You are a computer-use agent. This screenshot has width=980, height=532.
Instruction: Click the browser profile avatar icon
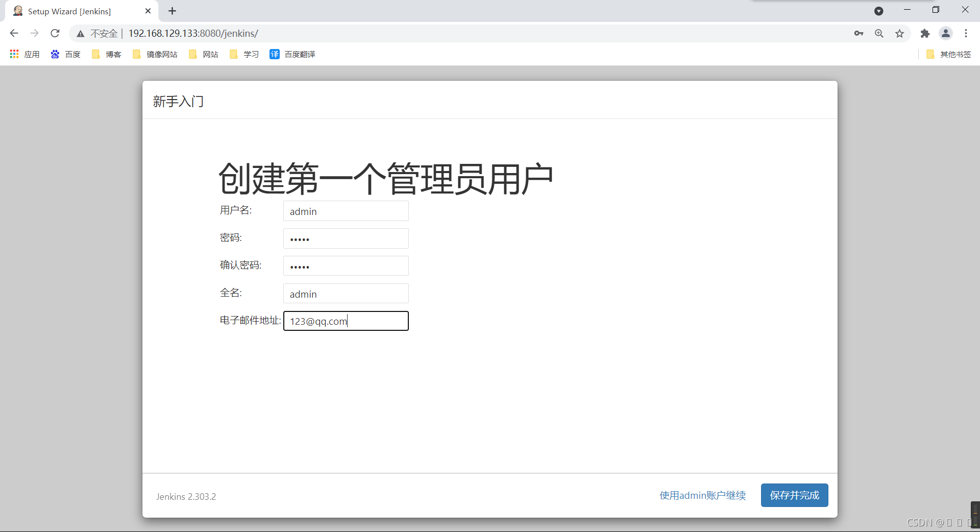click(946, 33)
